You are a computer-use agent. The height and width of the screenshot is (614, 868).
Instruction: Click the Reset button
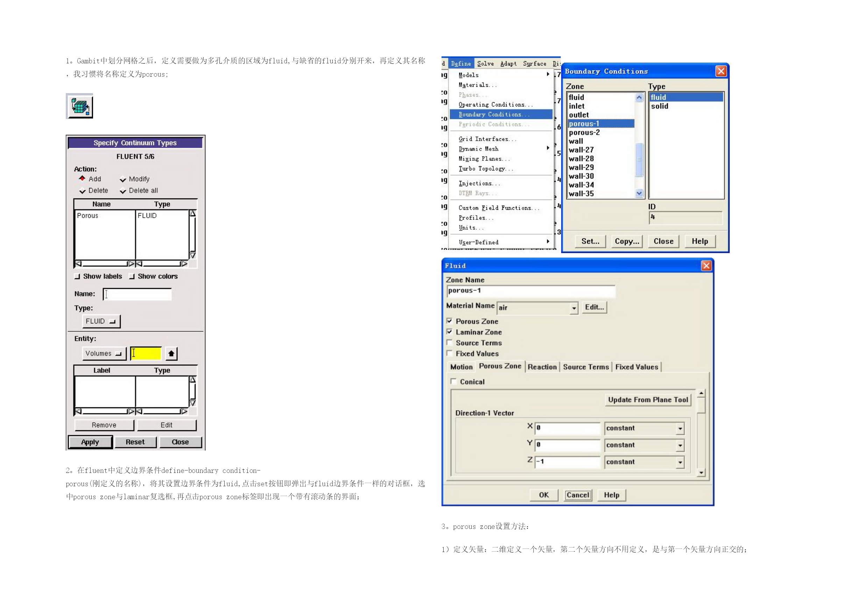tap(135, 442)
